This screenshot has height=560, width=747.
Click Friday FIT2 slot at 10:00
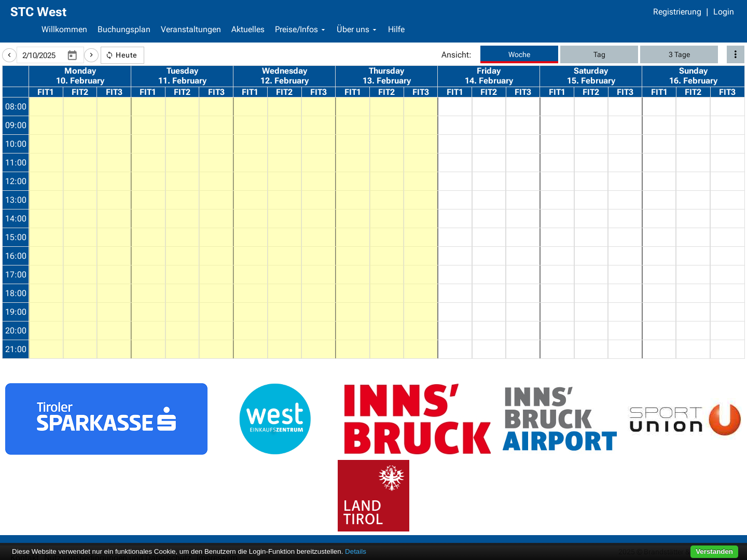coord(489,144)
